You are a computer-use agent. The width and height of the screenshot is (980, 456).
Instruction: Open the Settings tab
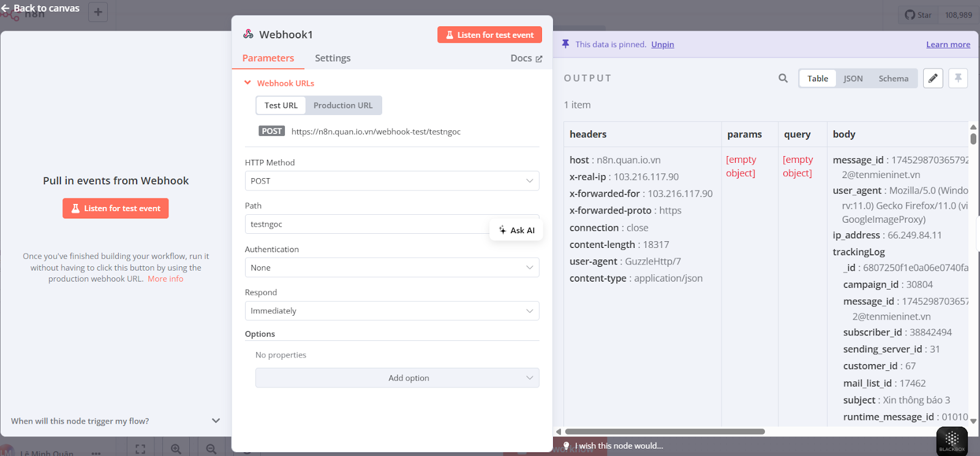click(333, 58)
